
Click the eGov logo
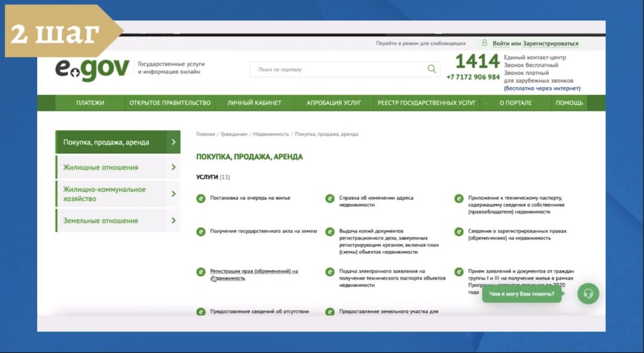point(92,69)
